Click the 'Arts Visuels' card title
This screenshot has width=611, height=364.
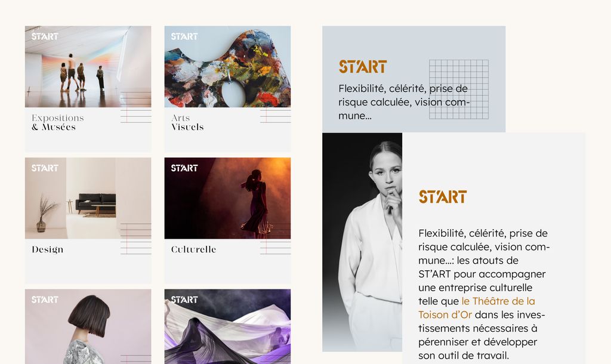click(187, 122)
